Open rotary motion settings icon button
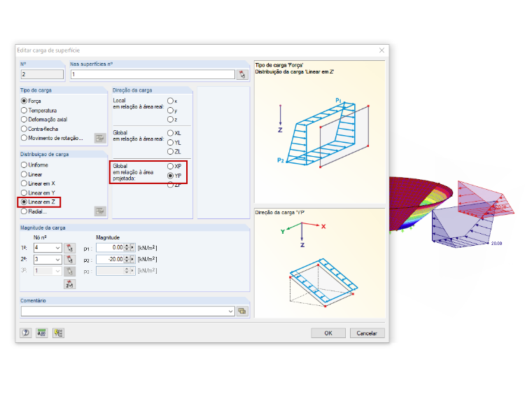This screenshot has height=399, width=532. coord(100,138)
